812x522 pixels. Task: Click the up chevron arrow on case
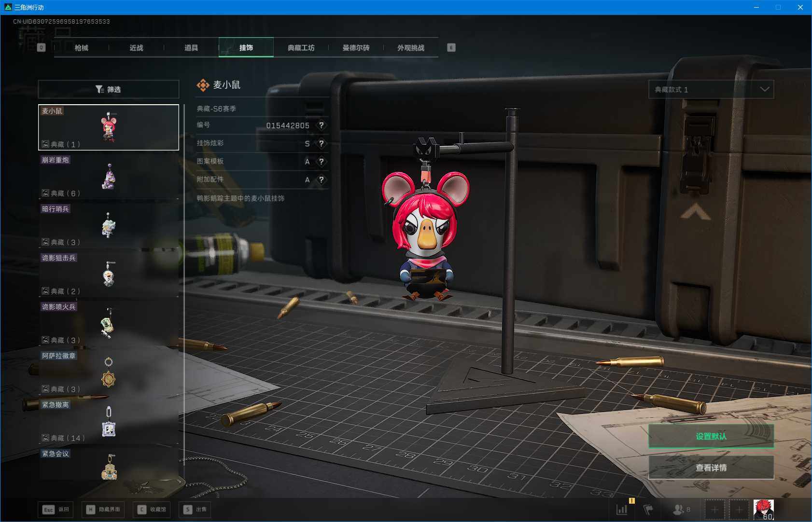click(695, 212)
